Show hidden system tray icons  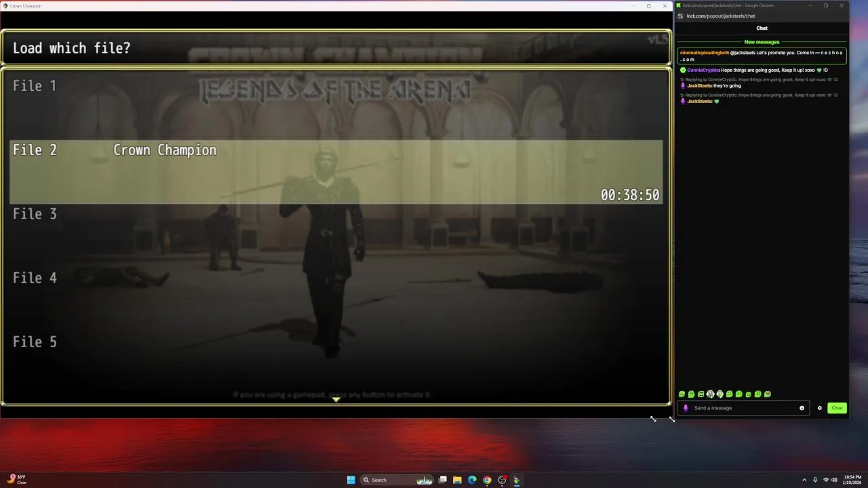804,480
